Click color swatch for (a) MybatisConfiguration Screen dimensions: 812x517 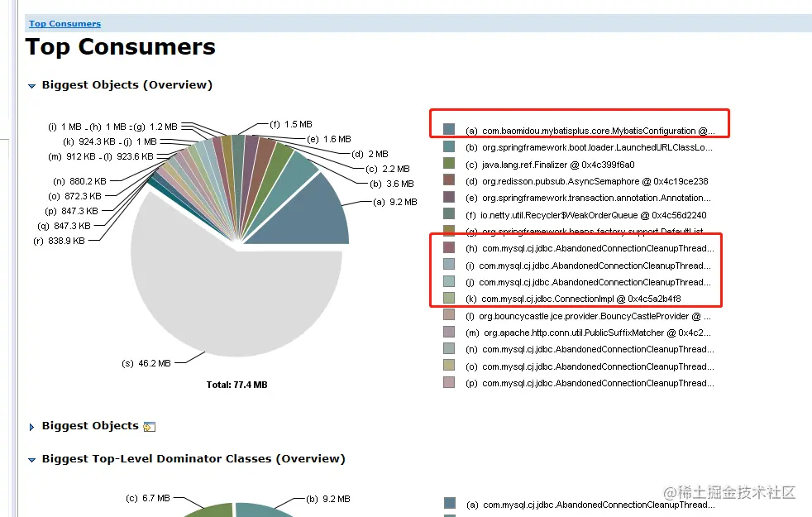click(x=449, y=129)
